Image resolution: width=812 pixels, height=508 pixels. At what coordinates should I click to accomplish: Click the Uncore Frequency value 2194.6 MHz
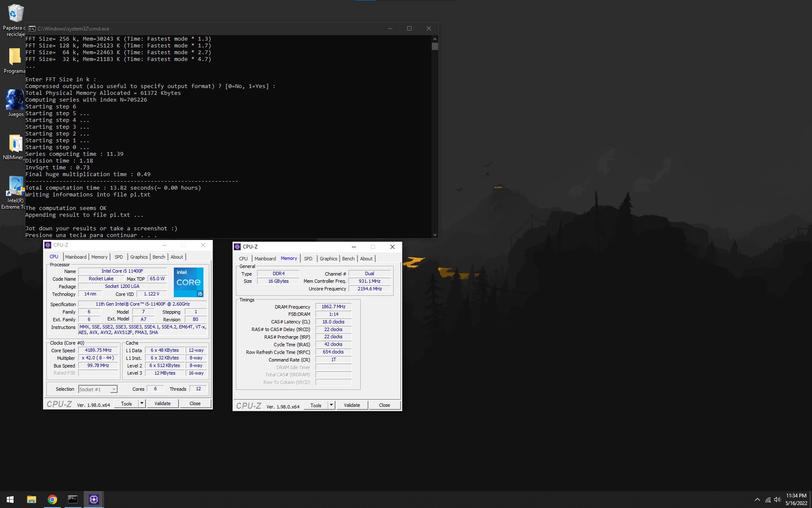point(370,289)
